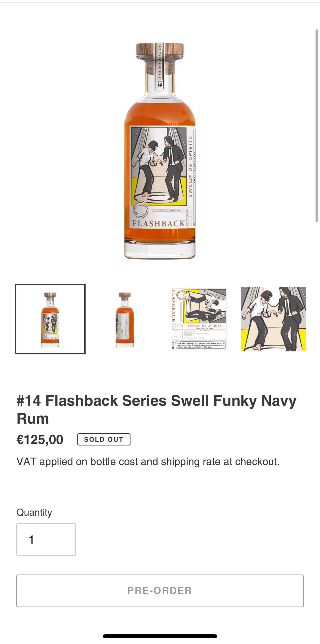Select the second side-view bottle thumbnail

coord(125,319)
